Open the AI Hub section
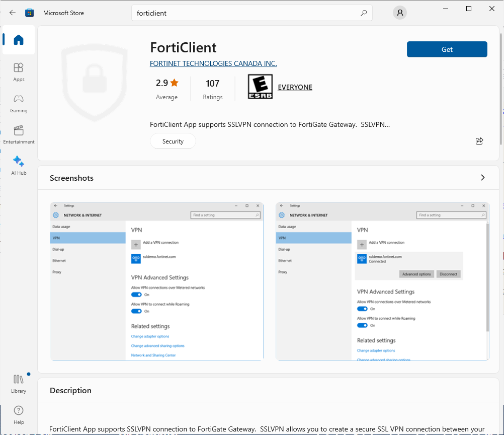 [x=19, y=166]
